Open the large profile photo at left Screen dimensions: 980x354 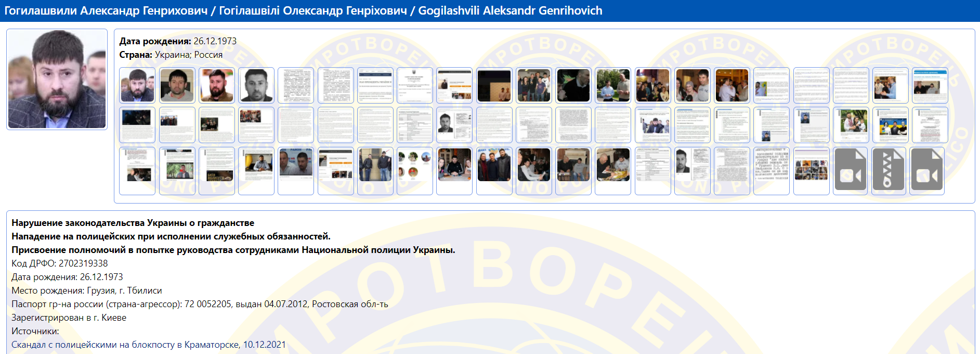tap(57, 79)
